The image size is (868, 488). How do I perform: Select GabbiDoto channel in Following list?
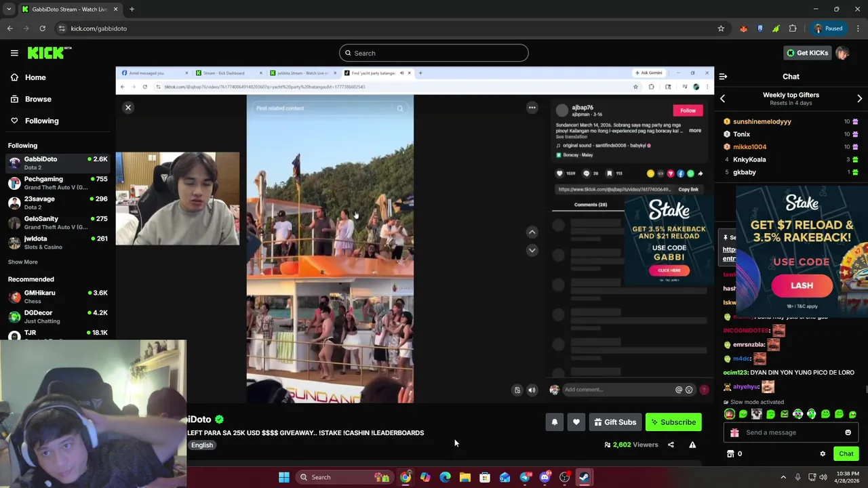[x=58, y=163]
